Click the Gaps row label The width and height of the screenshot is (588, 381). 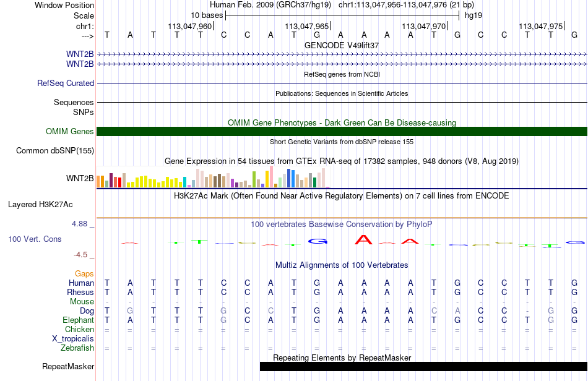[x=84, y=274]
